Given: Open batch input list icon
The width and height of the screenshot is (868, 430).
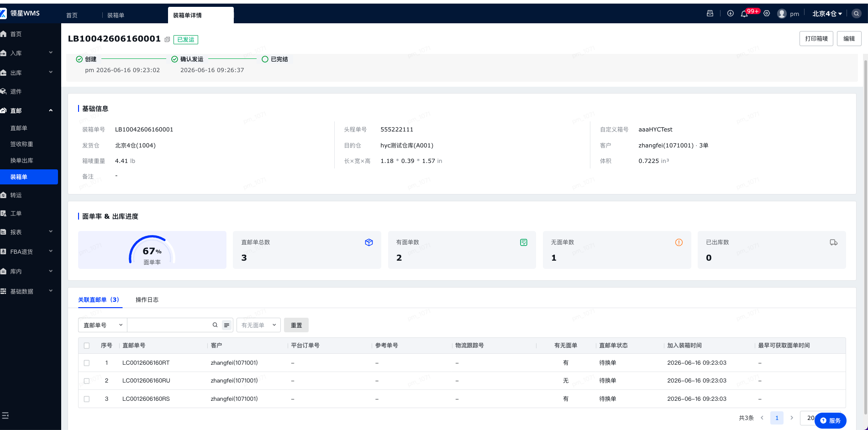Looking at the screenshot, I should pyautogui.click(x=226, y=325).
